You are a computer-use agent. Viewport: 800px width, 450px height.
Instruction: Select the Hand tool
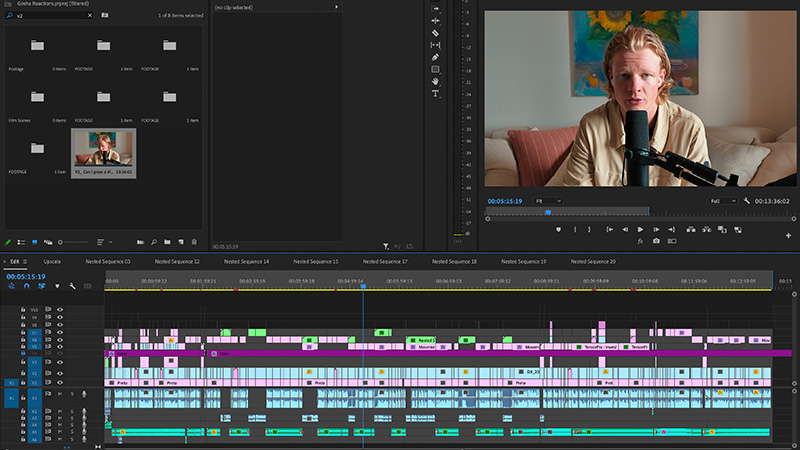[435, 81]
